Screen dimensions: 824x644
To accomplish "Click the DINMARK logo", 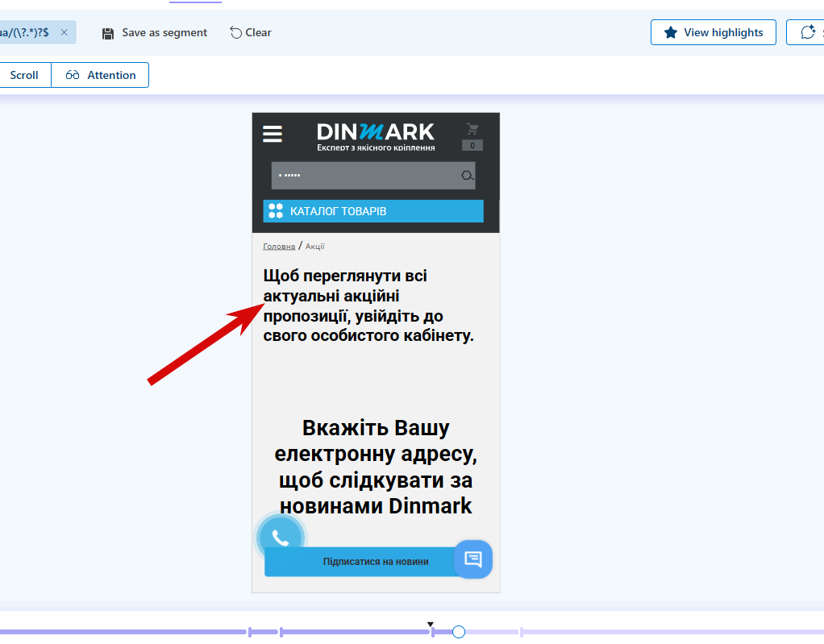I will coord(375,132).
